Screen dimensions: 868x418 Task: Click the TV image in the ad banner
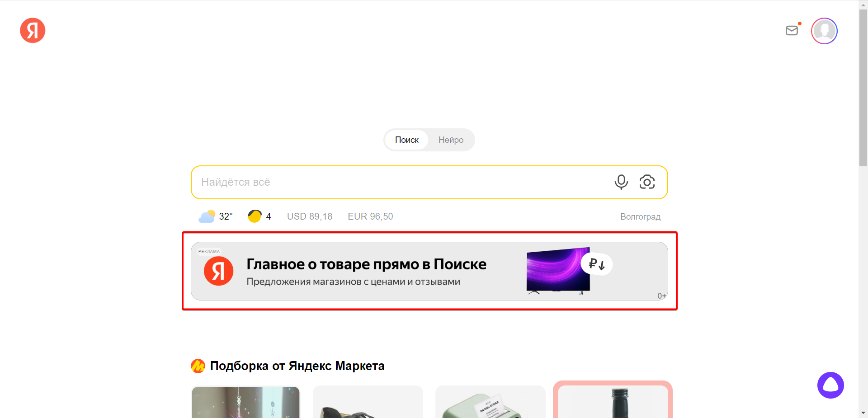(x=558, y=271)
